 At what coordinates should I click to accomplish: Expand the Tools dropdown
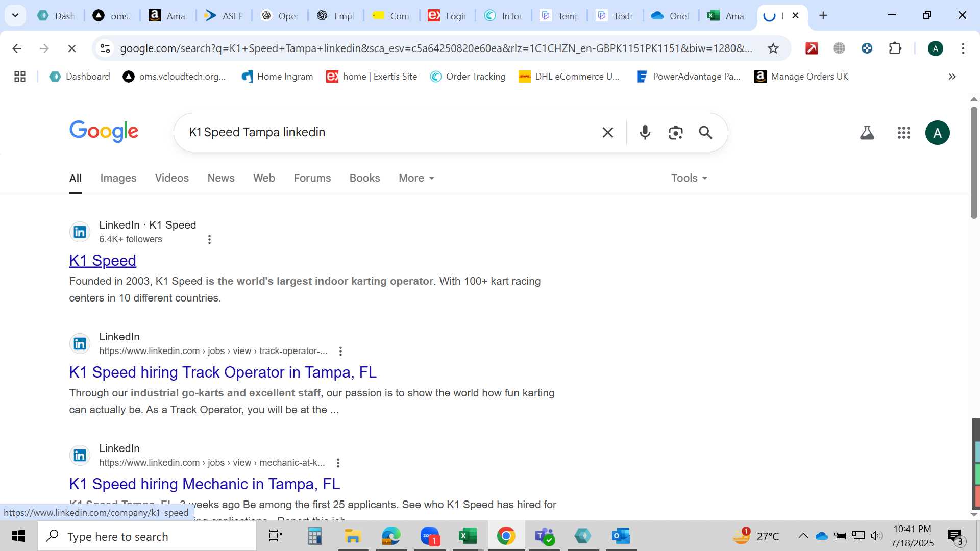tap(689, 178)
